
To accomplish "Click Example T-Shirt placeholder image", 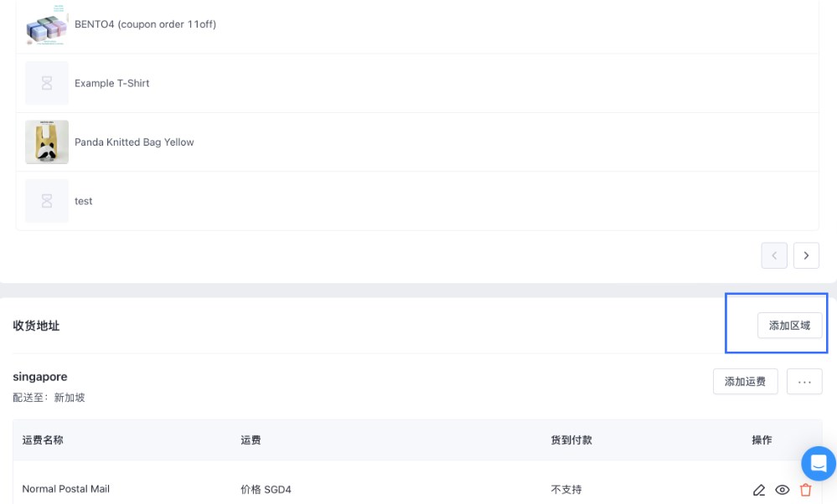I will coord(47,83).
